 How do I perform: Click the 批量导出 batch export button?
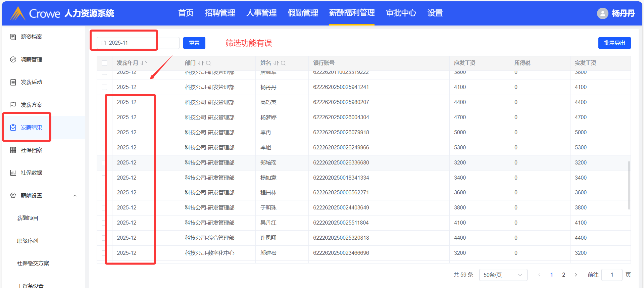614,43
